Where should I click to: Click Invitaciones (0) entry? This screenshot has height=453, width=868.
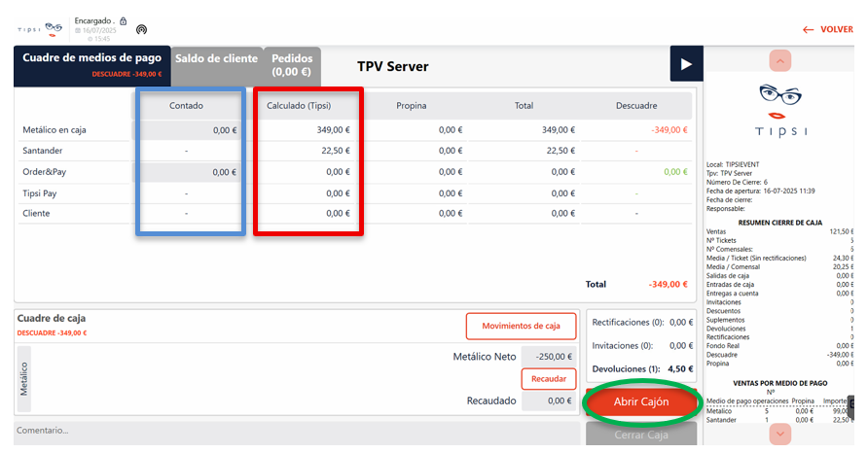(642, 346)
